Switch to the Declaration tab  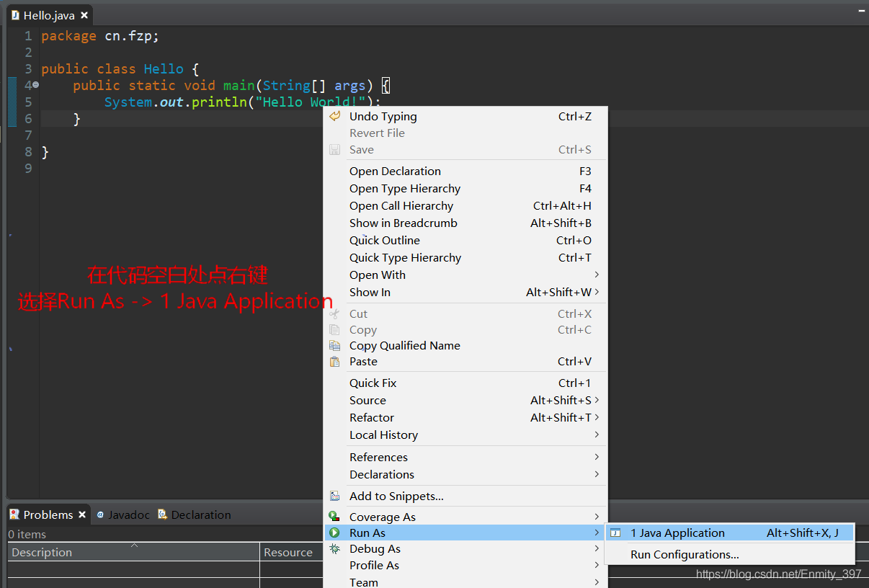pos(200,515)
